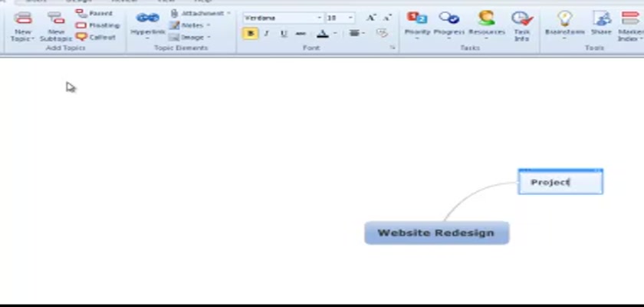Image resolution: width=644 pixels, height=307 pixels.
Task: Expand the Notes dropdown arrow
Action: pyautogui.click(x=208, y=25)
